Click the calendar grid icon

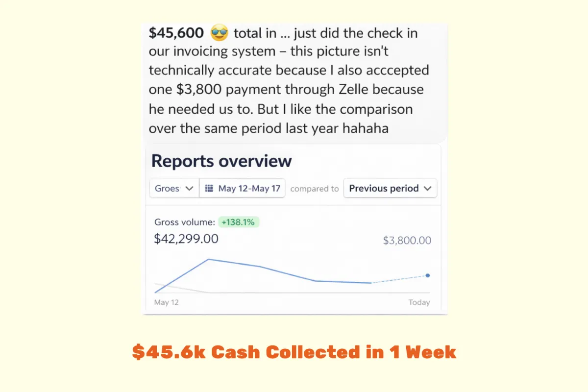(209, 188)
